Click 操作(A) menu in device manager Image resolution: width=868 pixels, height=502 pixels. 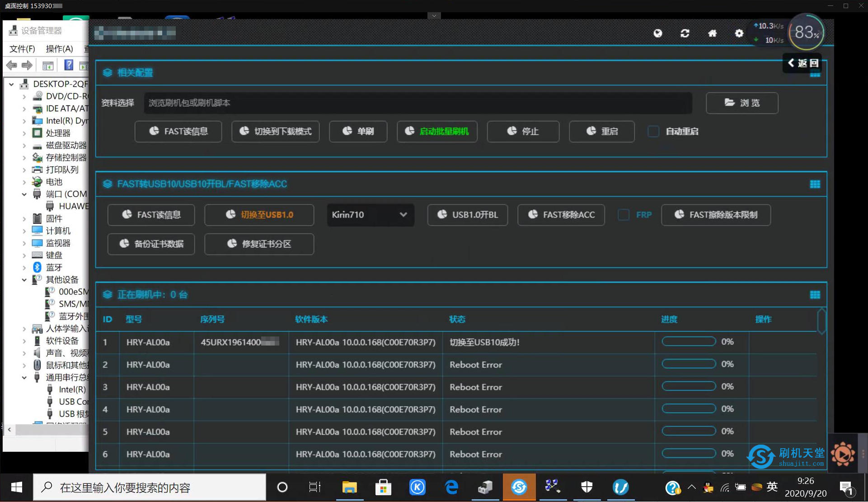pyautogui.click(x=57, y=49)
